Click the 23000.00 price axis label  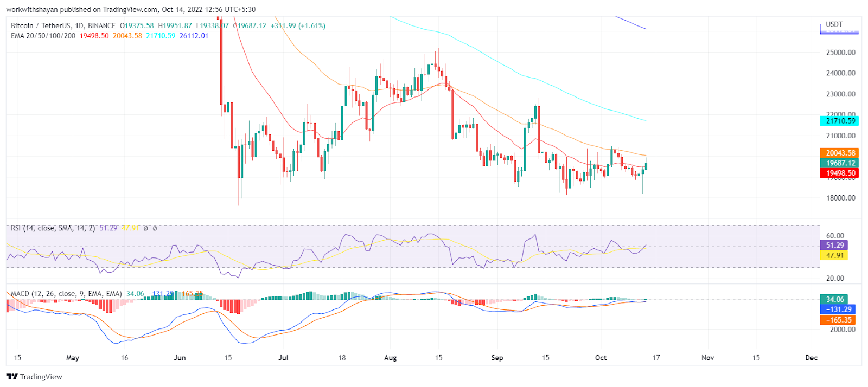coord(841,94)
